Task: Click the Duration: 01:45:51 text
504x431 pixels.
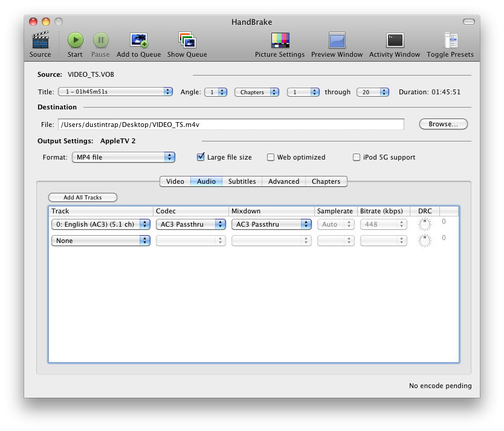Action: coord(430,92)
